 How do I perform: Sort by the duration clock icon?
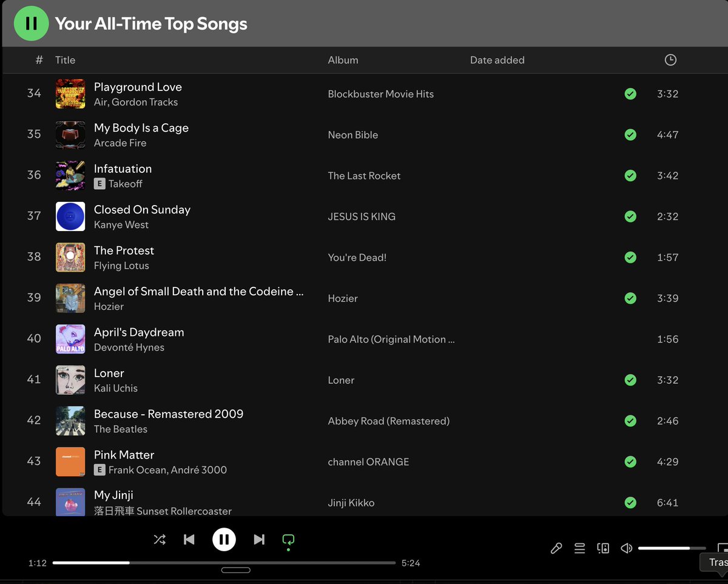point(670,60)
